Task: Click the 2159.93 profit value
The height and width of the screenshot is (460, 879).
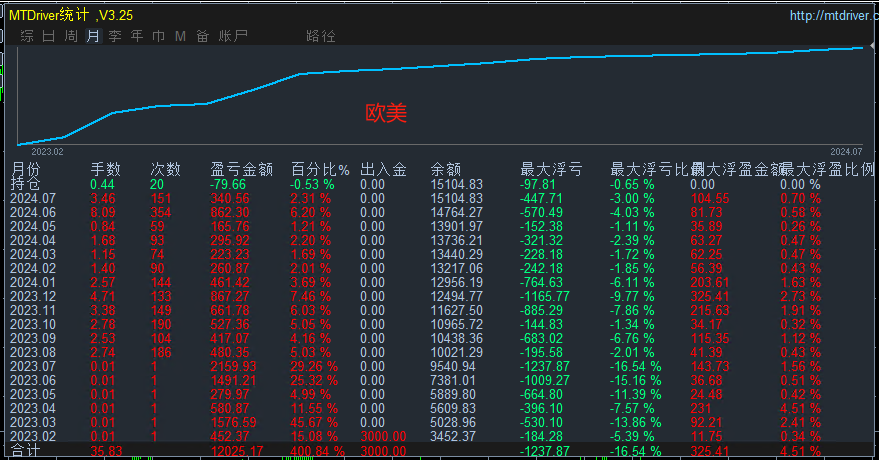Action: 233,366
